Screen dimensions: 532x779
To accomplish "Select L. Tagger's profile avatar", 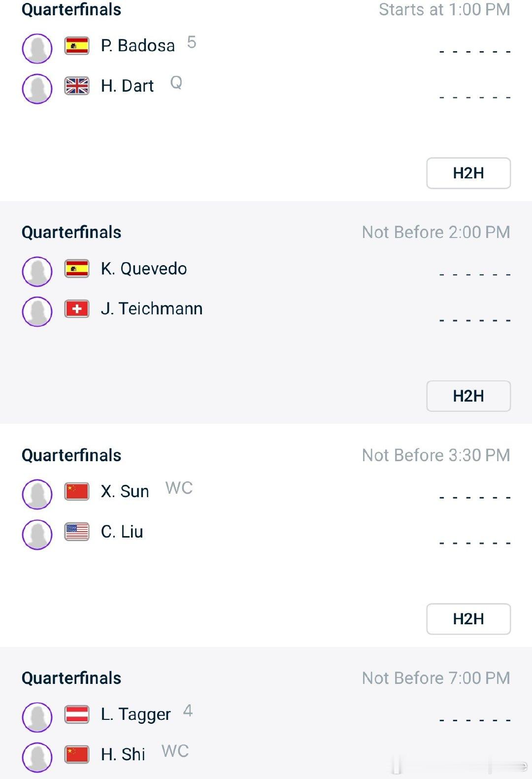I will click(x=37, y=717).
